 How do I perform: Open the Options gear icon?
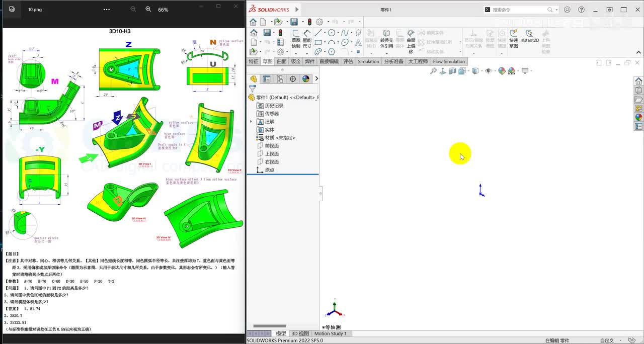coord(319,22)
